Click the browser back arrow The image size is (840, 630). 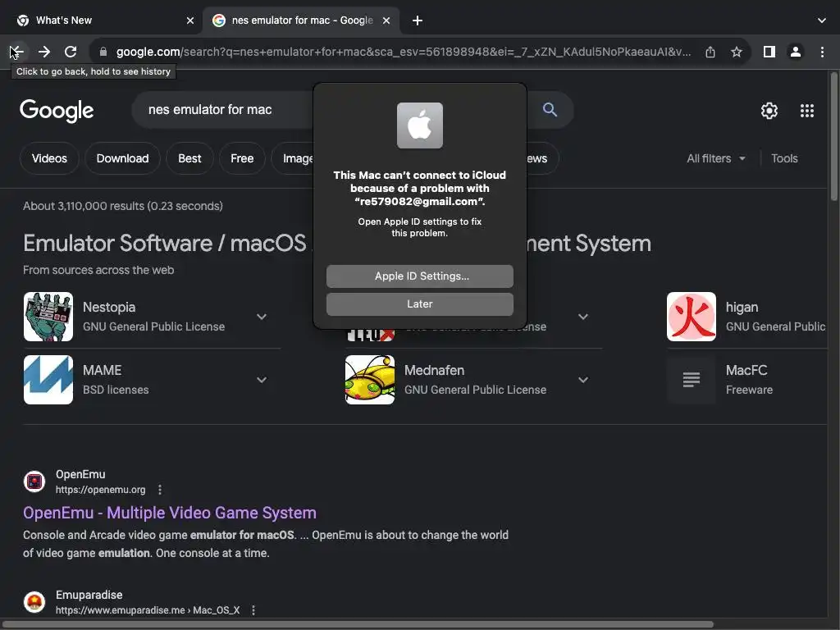pos(16,52)
